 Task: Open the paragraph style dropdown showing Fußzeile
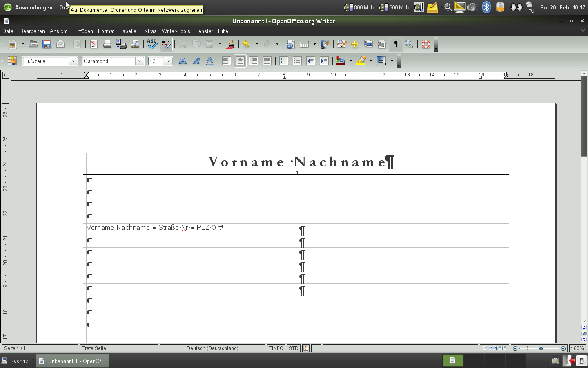(73, 61)
